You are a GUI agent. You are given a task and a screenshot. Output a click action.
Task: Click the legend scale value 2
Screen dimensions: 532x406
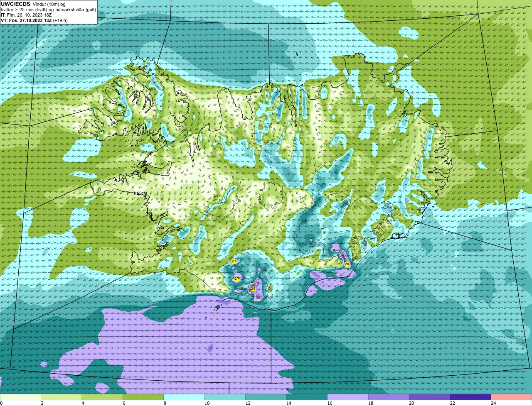click(x=42, y=403)
